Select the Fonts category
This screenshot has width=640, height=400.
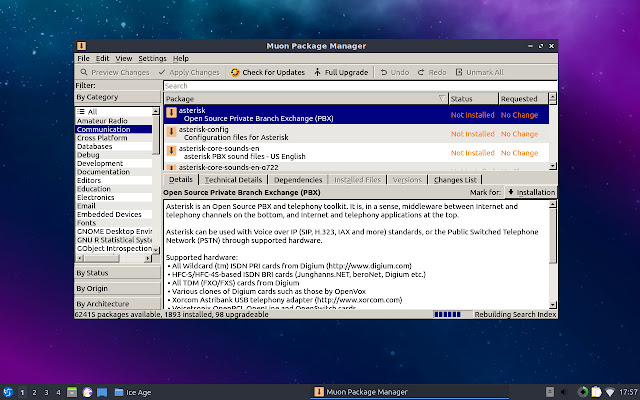click(x=114, y=223)
